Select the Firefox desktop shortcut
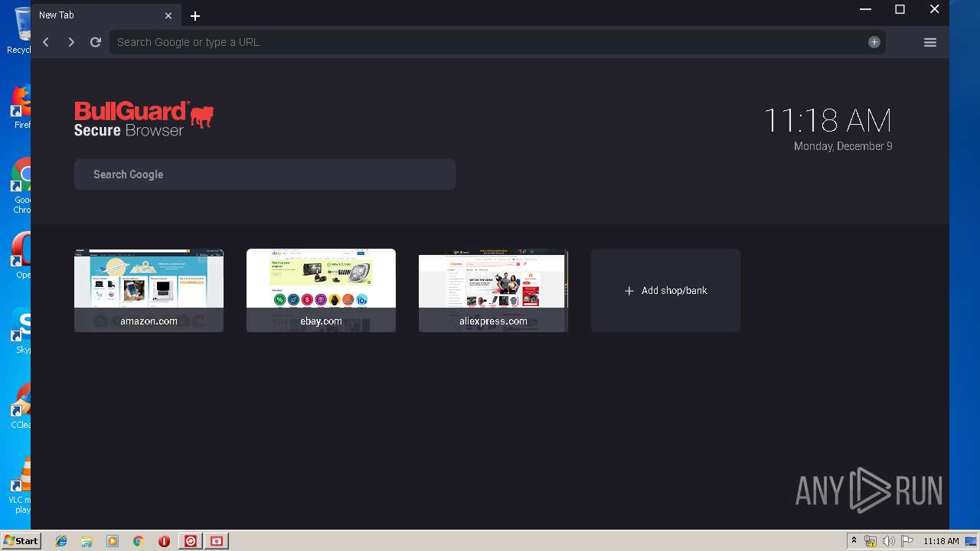The width and height of the screenshot is (980, 551). coord(21,107)
